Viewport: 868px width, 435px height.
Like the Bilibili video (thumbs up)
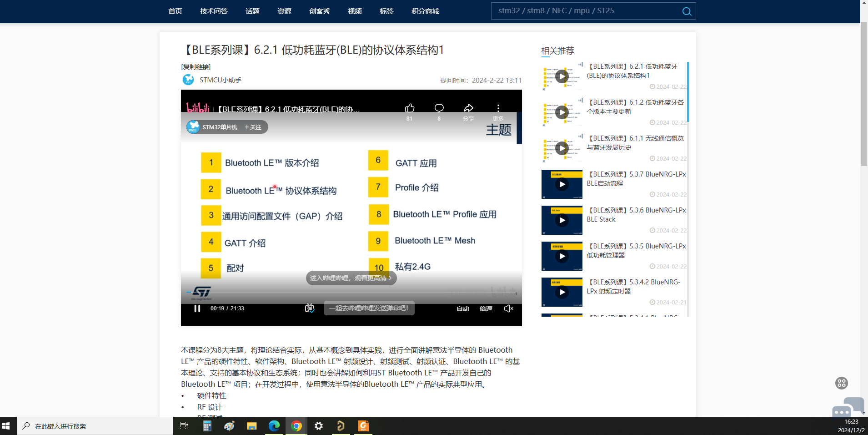click(410, 108)
